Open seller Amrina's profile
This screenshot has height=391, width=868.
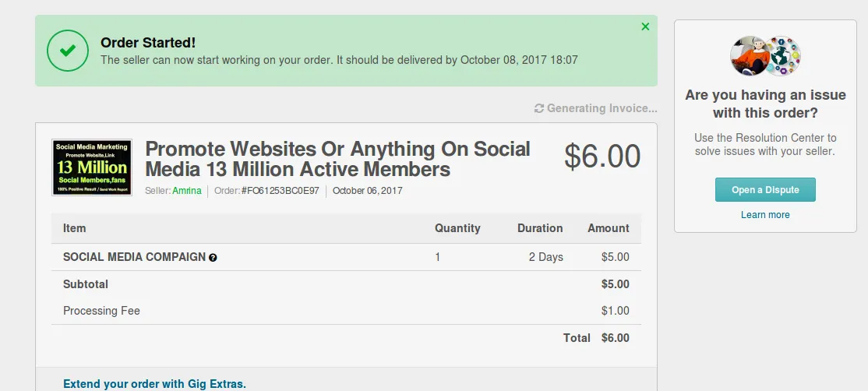click(x=186, y=191)
